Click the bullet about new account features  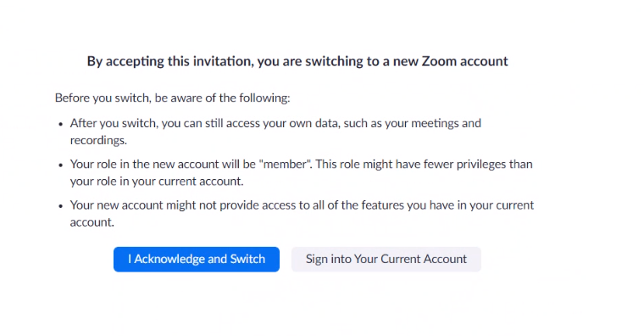pos(302,214)
